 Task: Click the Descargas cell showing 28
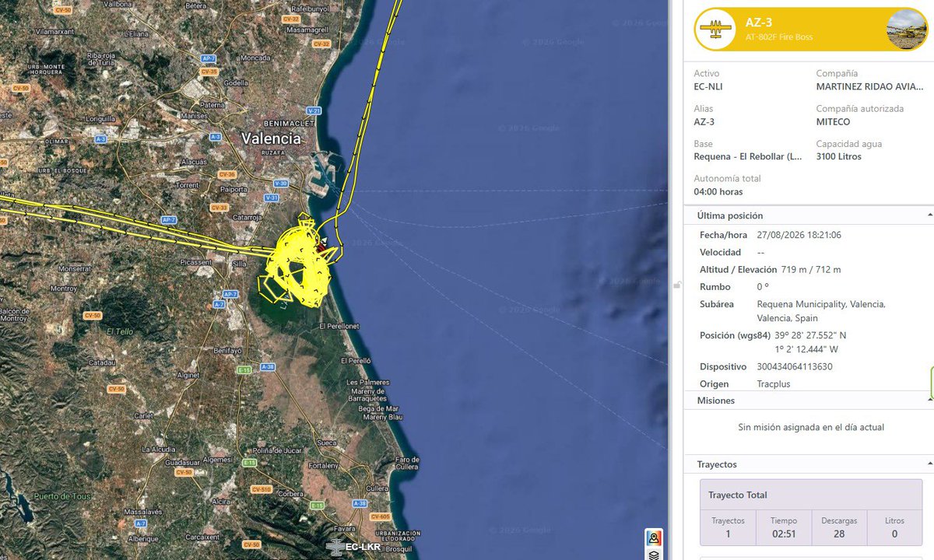[839, 527]
